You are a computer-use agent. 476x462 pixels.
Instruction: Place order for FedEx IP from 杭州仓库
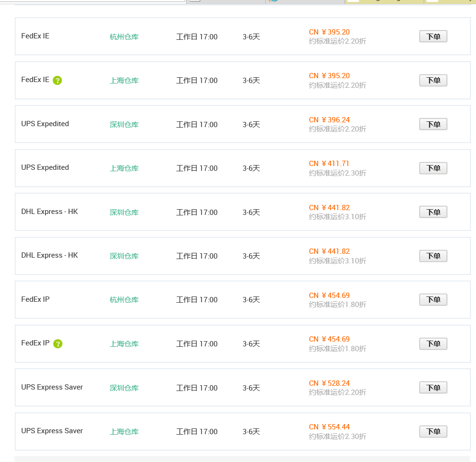pos(433,300)
